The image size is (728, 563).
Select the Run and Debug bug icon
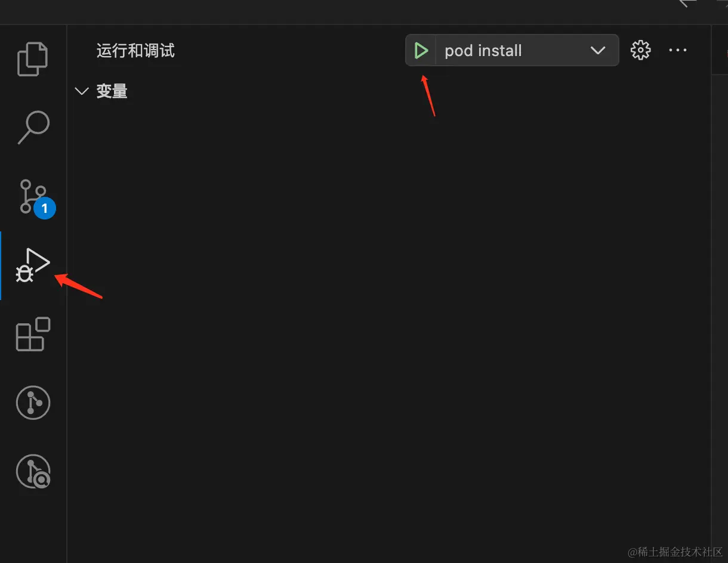(33, 265)
